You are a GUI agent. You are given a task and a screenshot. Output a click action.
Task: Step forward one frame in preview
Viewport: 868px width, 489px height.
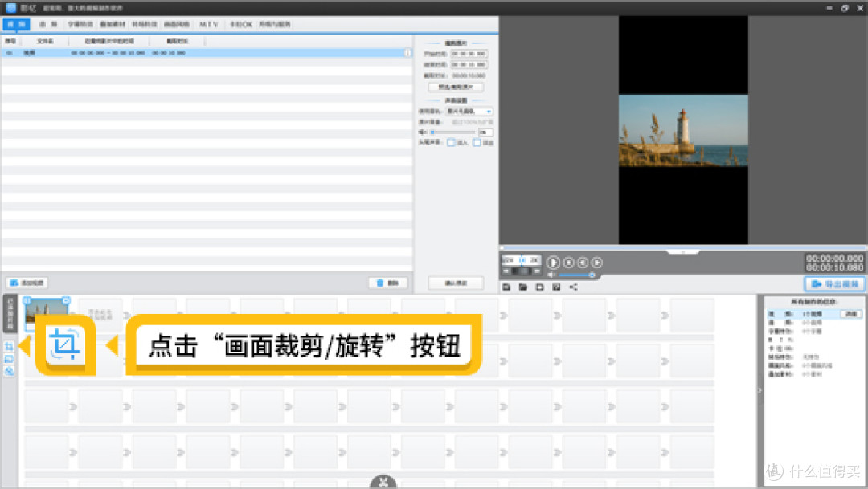coord(596,263)
